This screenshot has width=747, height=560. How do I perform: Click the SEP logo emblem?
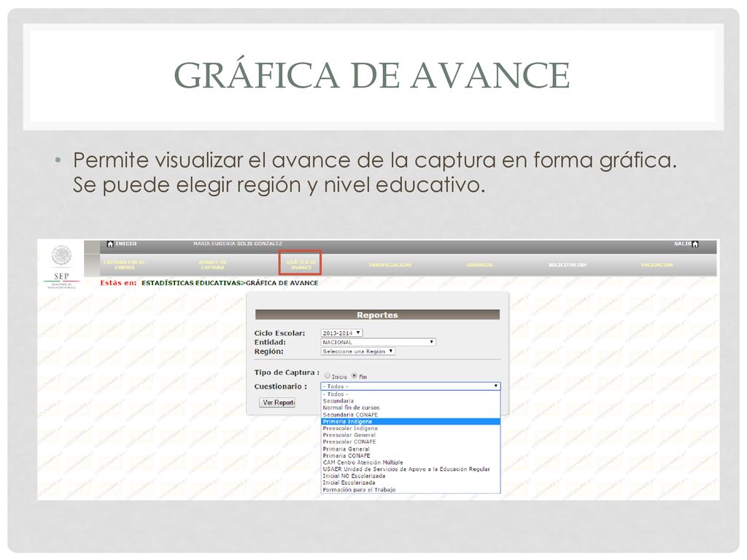[61, 256]
